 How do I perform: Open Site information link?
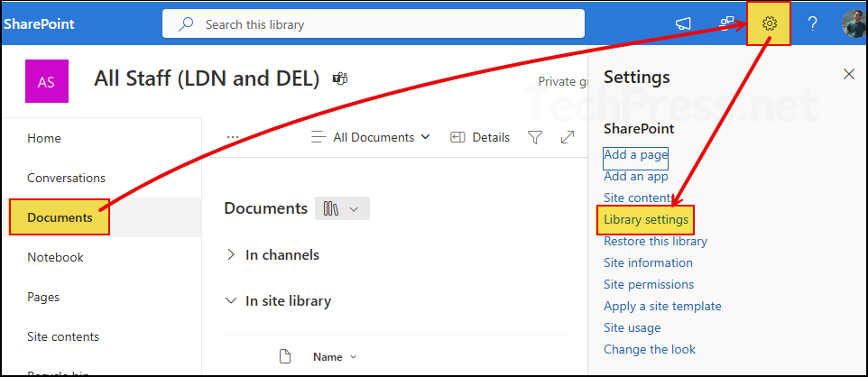pyautogui.click(x=648, y=263)
